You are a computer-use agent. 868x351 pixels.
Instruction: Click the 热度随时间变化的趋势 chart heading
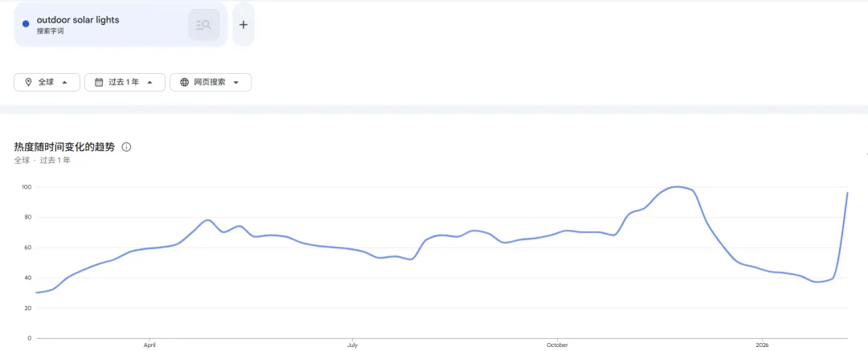point(64,147)
